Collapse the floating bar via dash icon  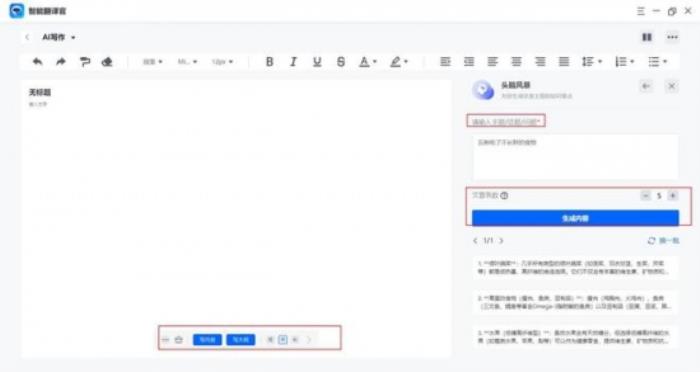point(166,340)
